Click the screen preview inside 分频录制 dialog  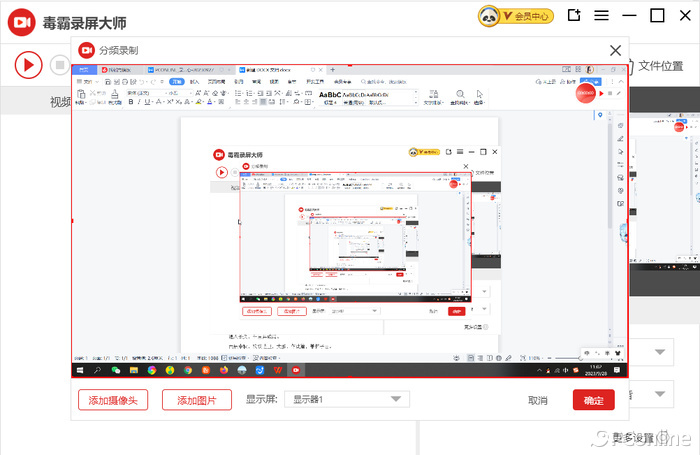[350, 221]
